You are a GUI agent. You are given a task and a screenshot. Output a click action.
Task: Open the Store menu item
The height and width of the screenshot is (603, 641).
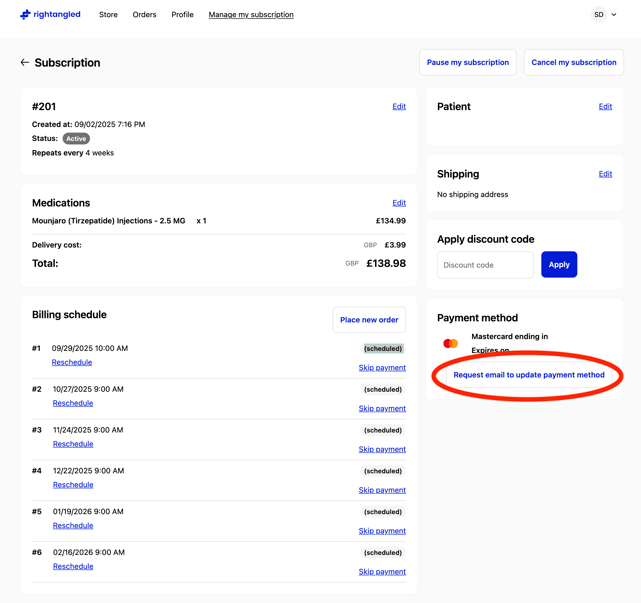coord(108,15)
